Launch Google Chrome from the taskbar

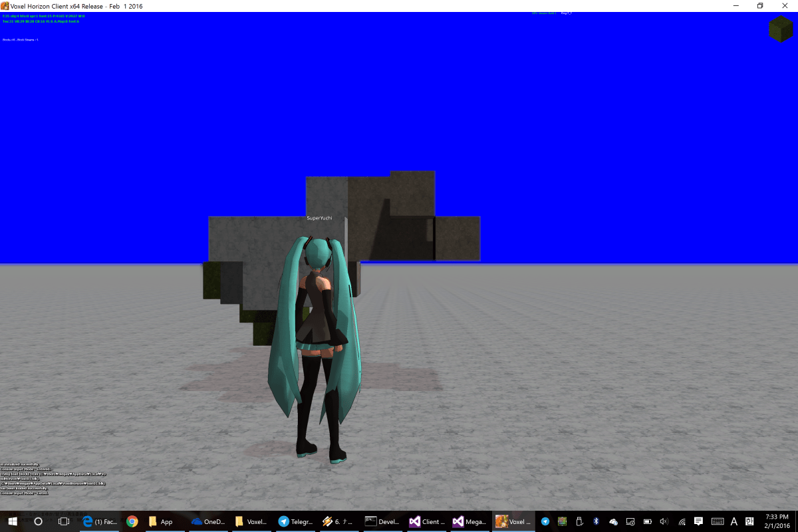tap(132, 521)
